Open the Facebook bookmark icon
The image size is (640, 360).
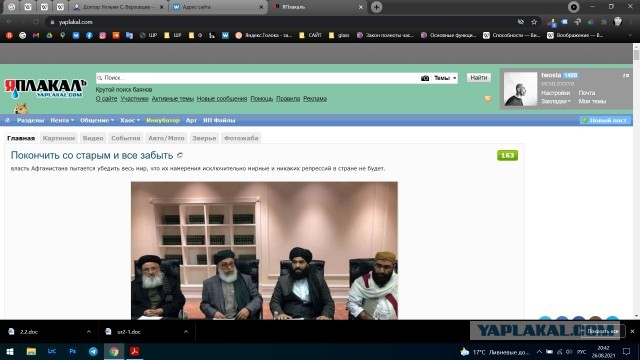point(89,36)
